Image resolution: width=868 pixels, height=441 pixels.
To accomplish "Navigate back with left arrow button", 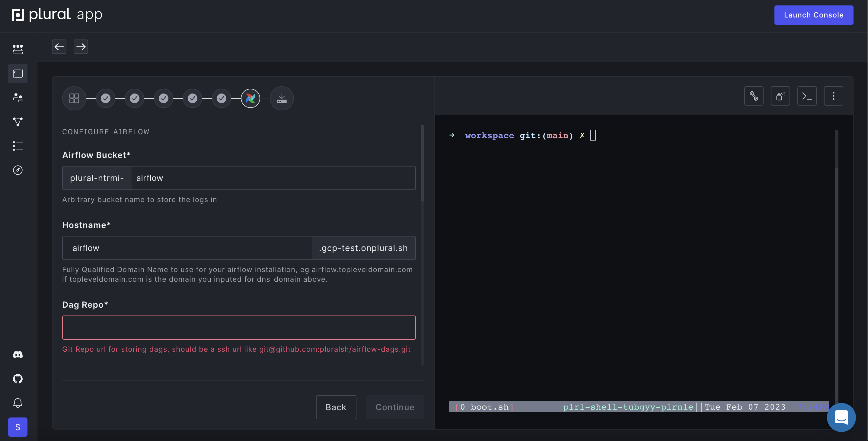I will 59,46.
